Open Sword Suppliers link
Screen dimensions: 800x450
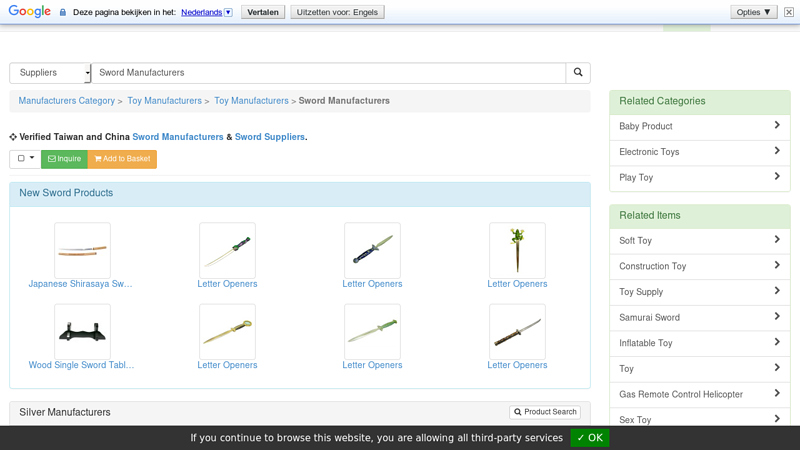269,137
